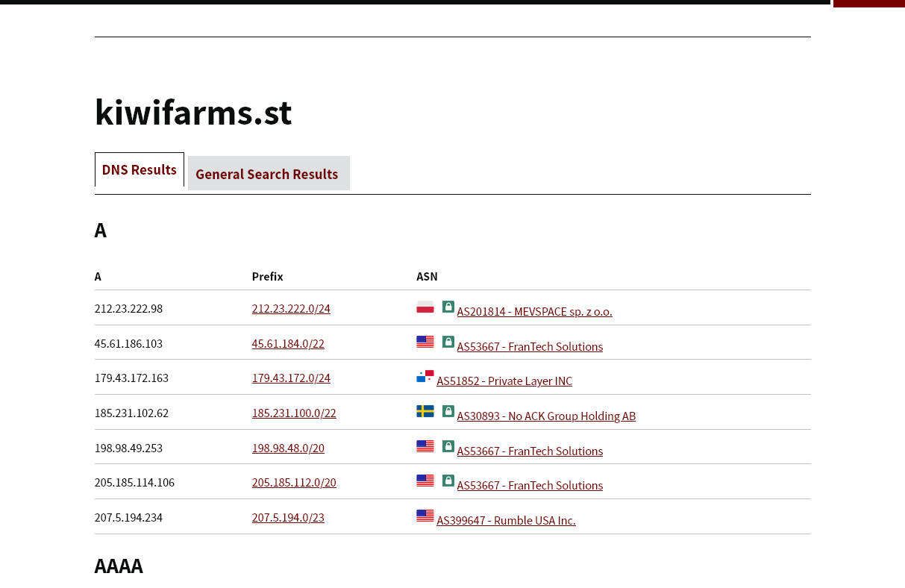
Task: Click the US flag in the 45.61.186.103 row
Action: click(425, 342)
